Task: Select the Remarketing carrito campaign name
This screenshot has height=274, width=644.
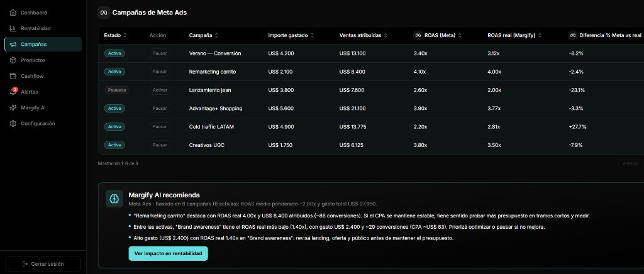Action: [x=212, y=72]
